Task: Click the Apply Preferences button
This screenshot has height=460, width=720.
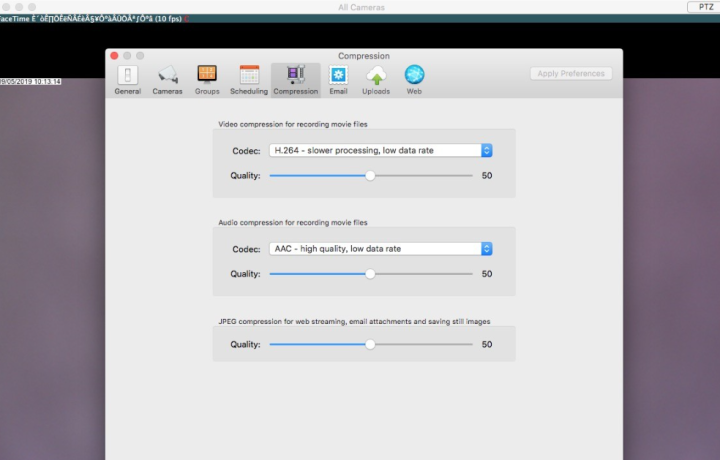Action: (571, 73)
